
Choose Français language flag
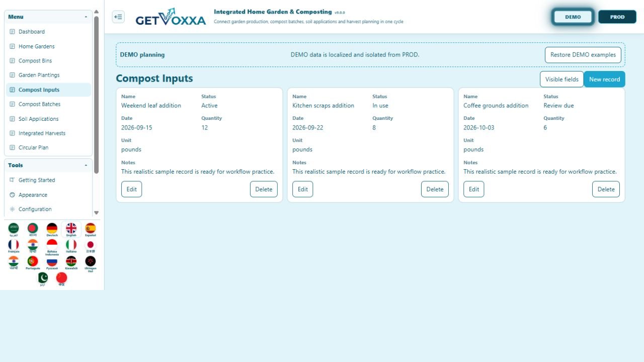[14, 246]
